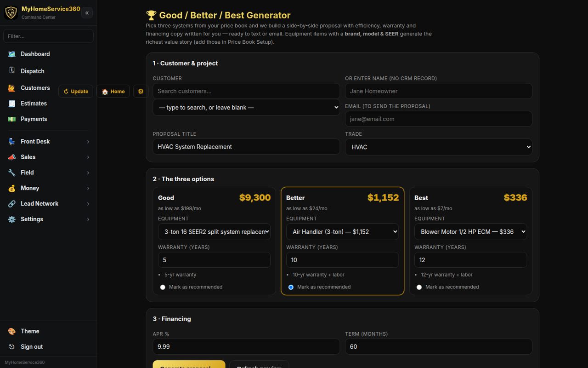Screen dimensions: 588x368
Task: Click the Jane Homeowner name field
Action: tap(439, 91)
